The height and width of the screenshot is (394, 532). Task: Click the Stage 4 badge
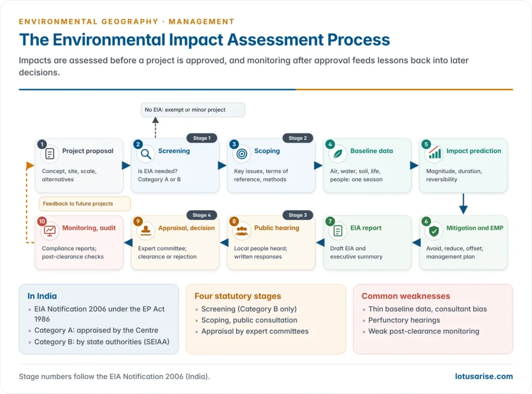pyautogui.click(x=202, y=215)
